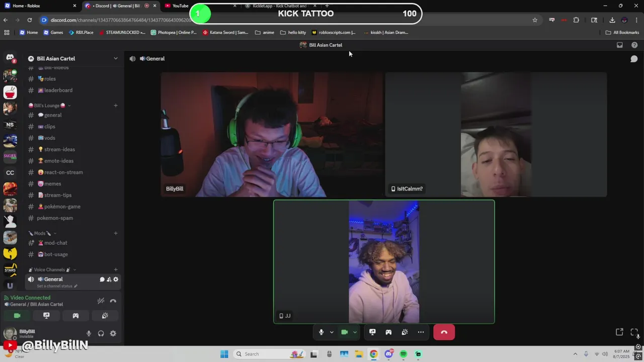Image resolution: width=644 pixels, height=362 pixels.
Task: Open the memes channel
Action: pos(73,184)
